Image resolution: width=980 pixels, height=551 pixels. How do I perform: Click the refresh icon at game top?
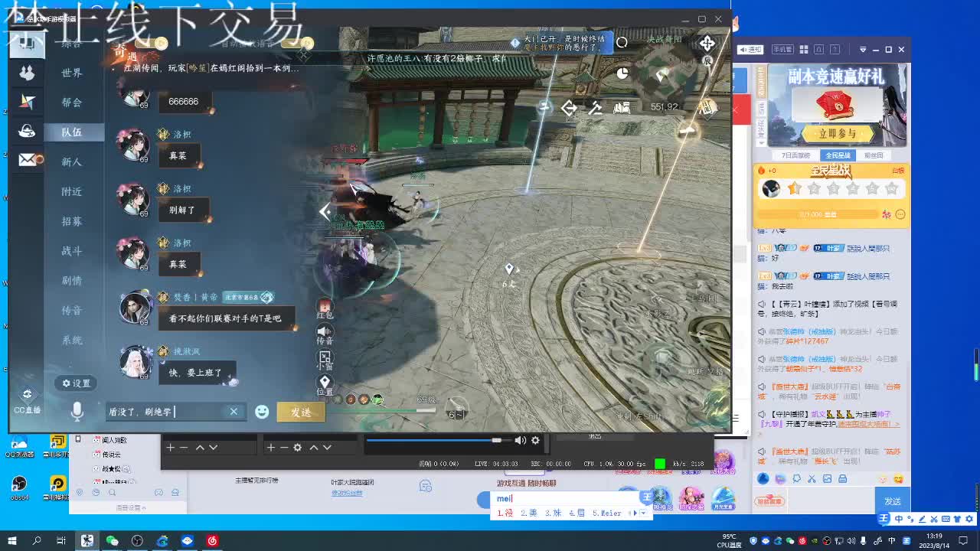pyautogui.click(x=622, y=43)
